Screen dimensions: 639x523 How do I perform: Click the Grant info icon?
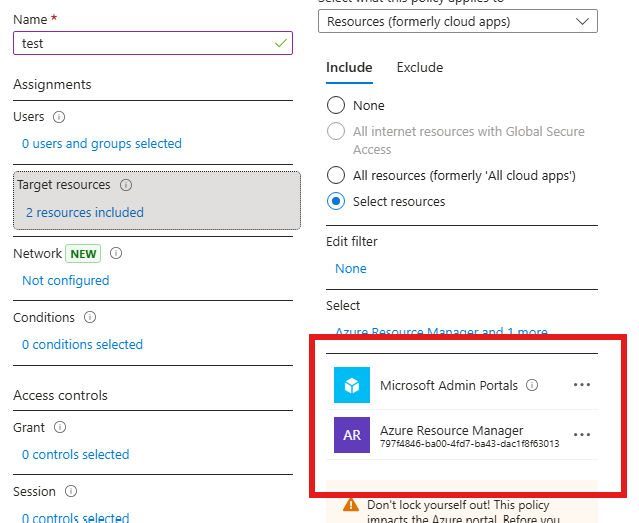tap(60, 427)
